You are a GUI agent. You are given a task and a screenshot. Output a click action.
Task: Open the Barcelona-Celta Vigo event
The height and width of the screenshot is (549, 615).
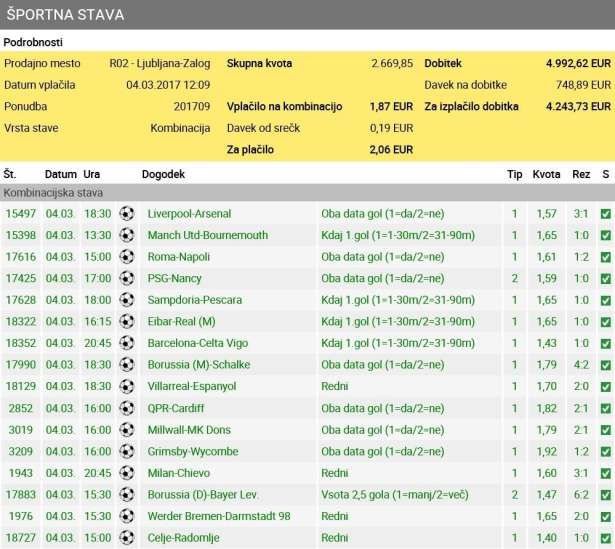click(198, 343)
